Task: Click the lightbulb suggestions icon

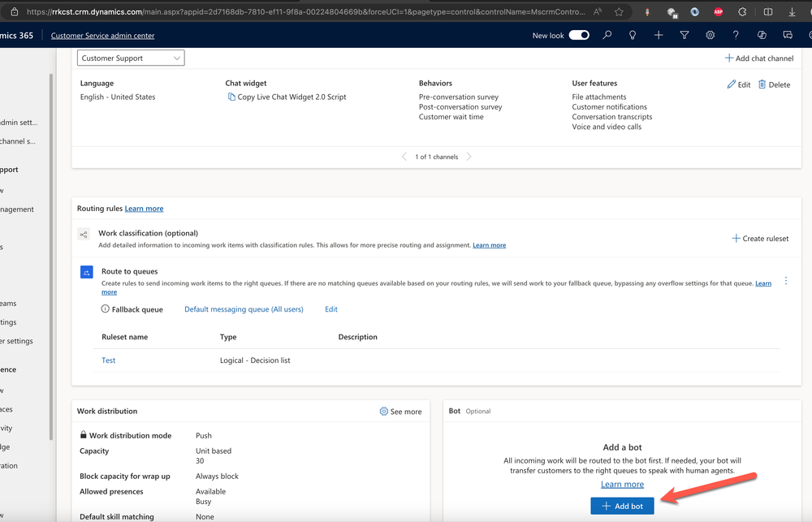Action: (x=632, y=35)
